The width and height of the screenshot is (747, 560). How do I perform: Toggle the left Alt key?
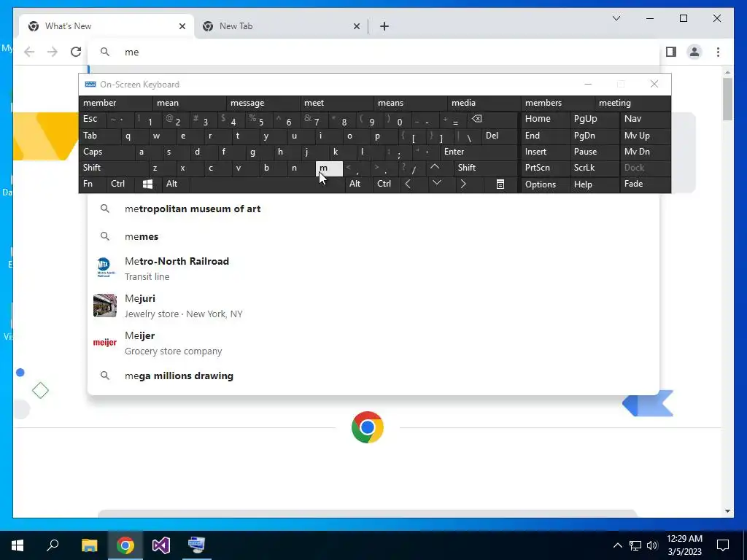(175, 184)
